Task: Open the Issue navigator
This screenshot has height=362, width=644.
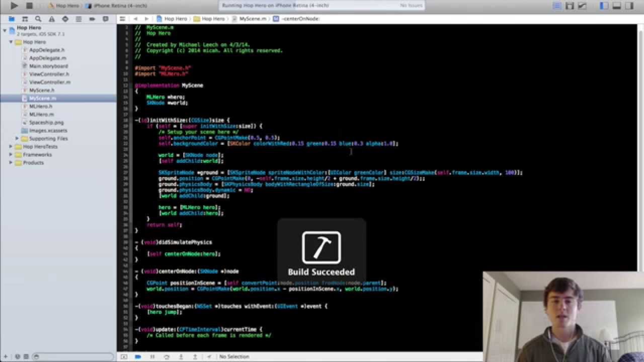Action: tap(52, 19)
